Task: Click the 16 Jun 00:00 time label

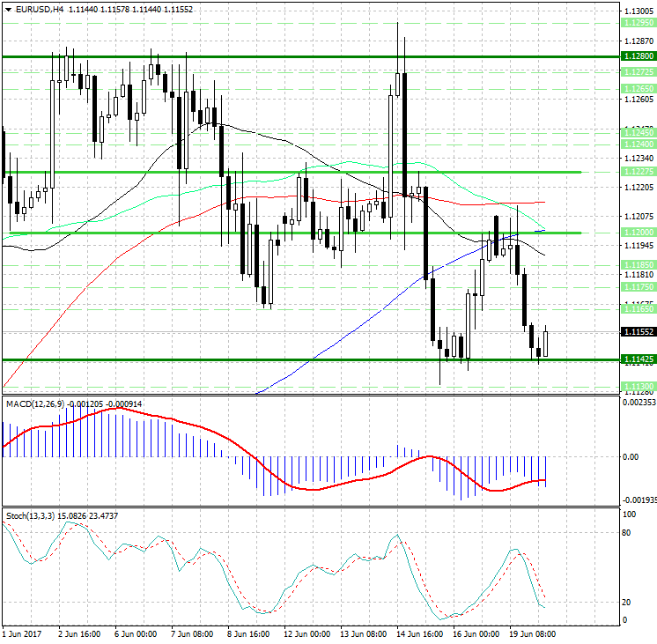Action: 476,633
